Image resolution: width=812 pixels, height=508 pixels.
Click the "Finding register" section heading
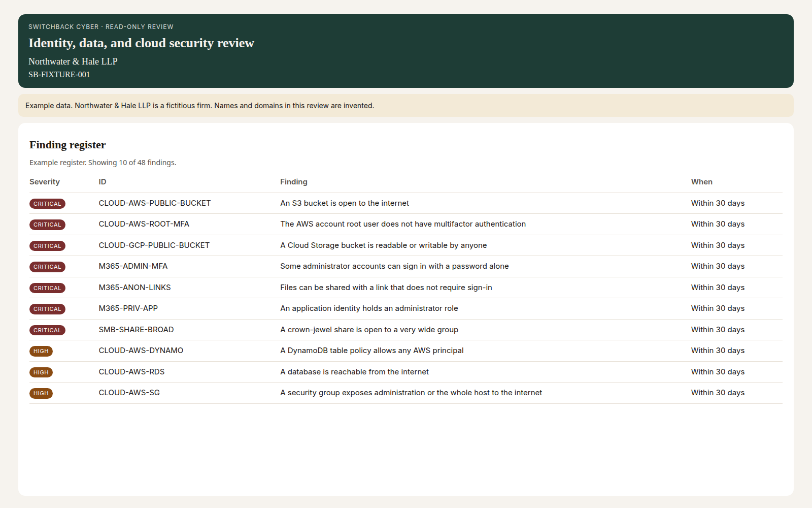[x=67, y=145]
